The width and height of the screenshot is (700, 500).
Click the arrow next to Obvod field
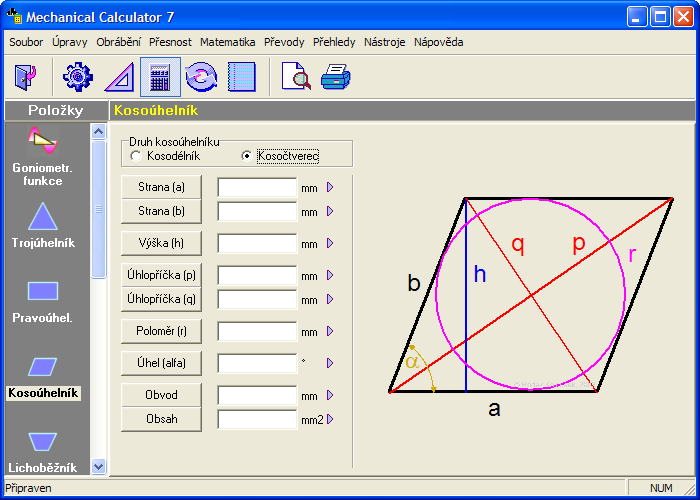(x=330, y=395)
